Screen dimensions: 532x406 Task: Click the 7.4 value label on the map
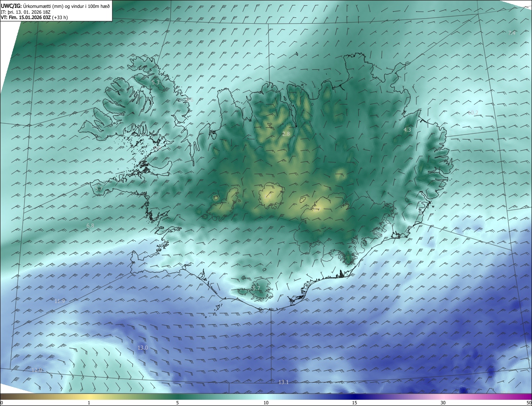pos(512,33)
